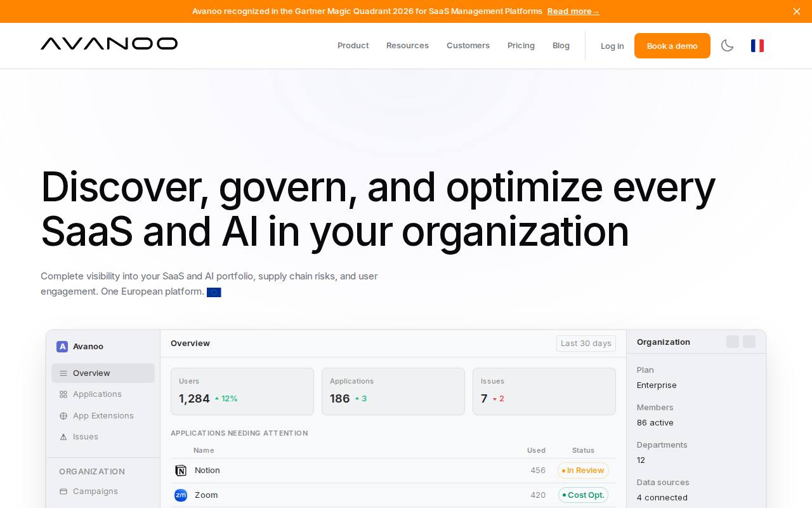Screen dimensions: 812x508
Task: Select App Extensions in the sidebar
Action: click(x=103, y=416)
